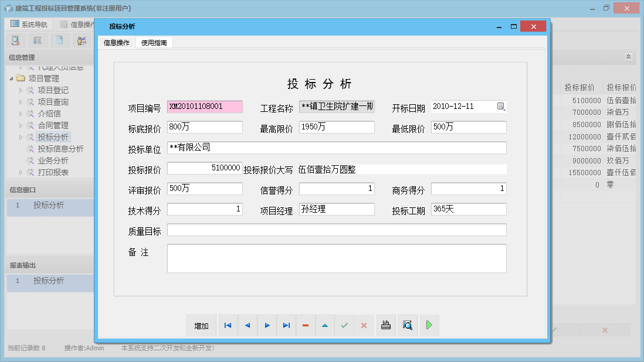Select the 信息操作 tab in dialog
Image resolution: width=644 pixels, height=362 pixels.
[117, 43]
